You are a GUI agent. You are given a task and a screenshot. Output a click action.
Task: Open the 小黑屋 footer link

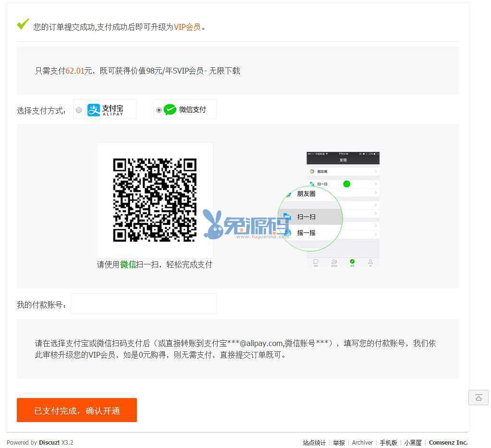click(413, 442)
